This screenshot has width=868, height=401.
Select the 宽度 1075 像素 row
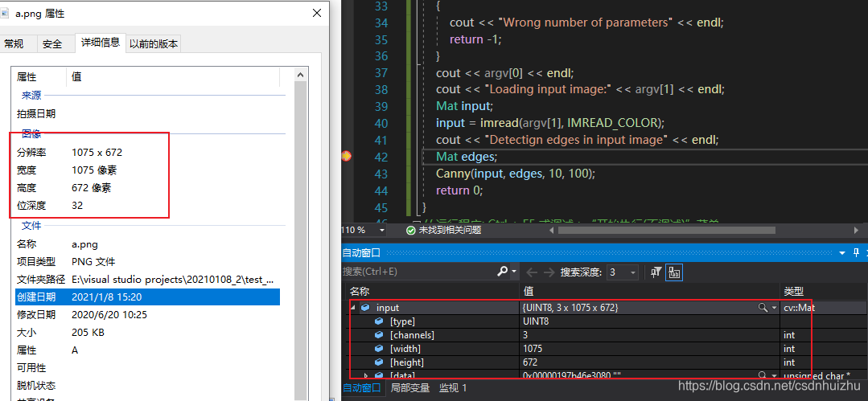pyautogui.click(x=147, y=170)
